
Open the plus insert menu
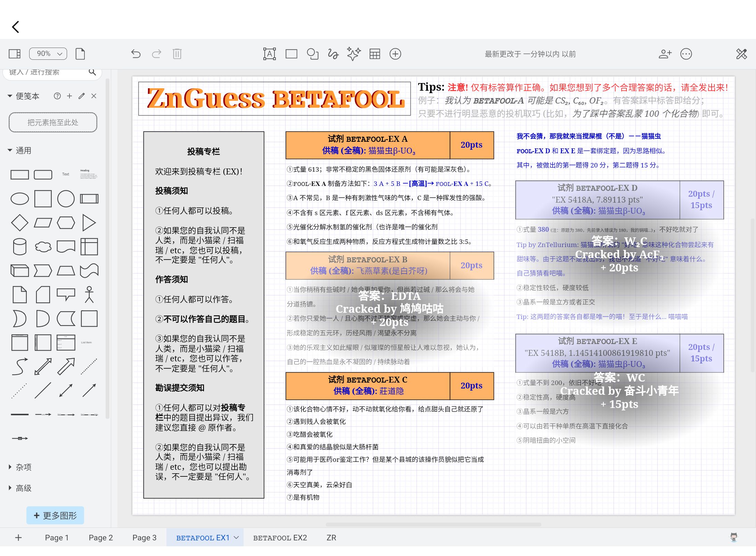(x=395, y=54)
